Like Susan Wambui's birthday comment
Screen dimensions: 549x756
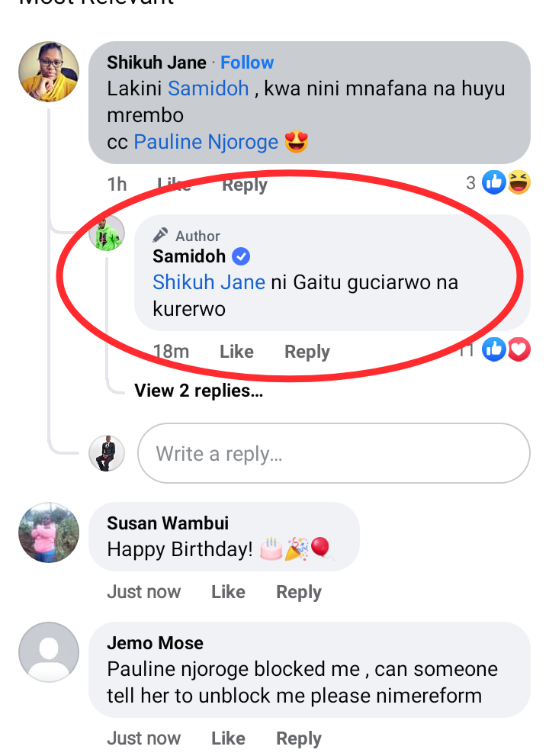click(229, 591)
